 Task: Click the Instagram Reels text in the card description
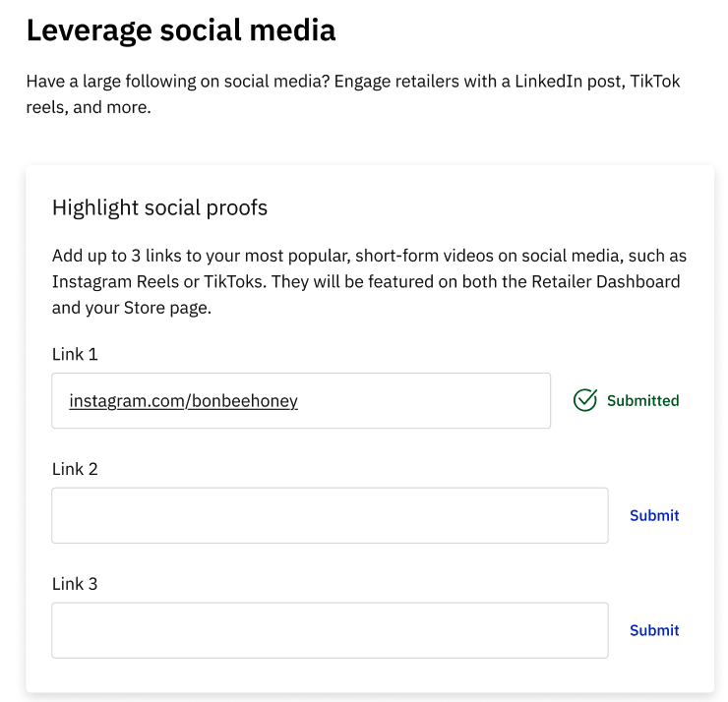[x=115, y=281]
